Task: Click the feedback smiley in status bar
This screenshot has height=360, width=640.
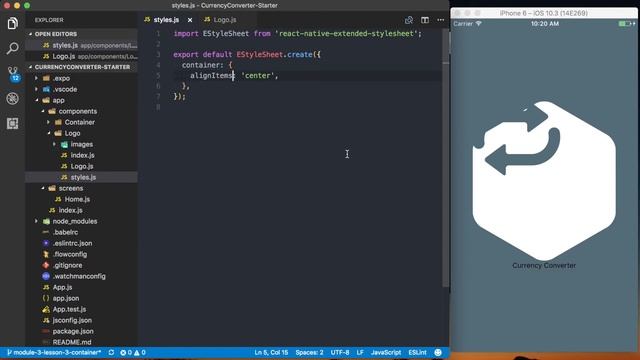Action: [438, 352]
